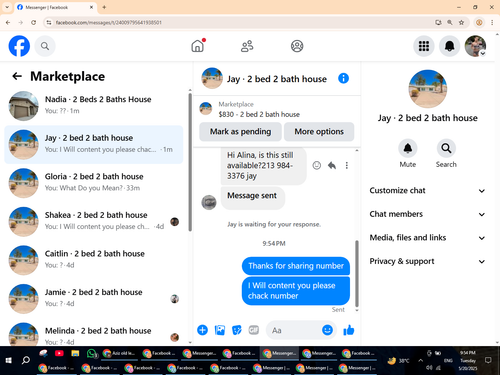Image resolution: width=500 pixels, height=375 pixels.
Task: Open a new browser tab
Action: click(104, 7)
